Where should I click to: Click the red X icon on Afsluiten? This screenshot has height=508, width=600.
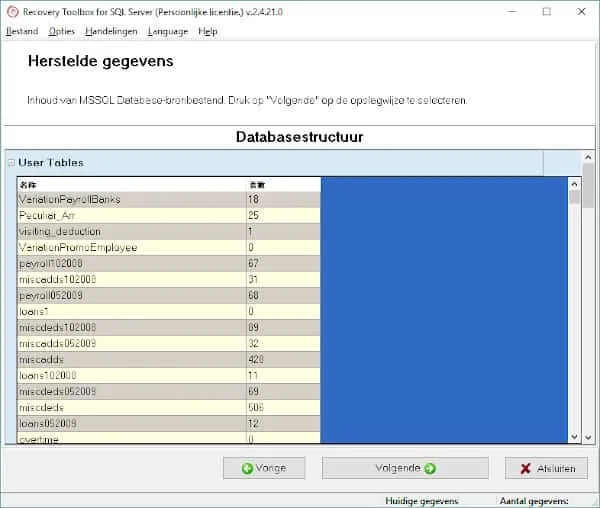pos(526,468)
